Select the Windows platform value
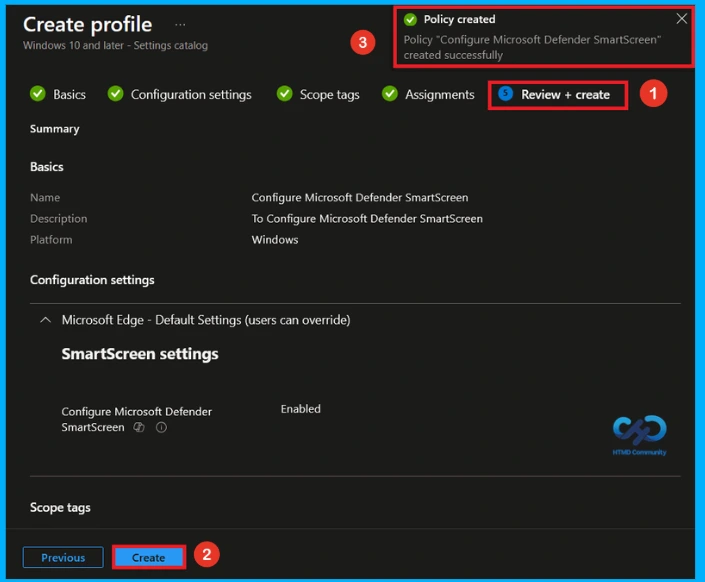The width and height of the screenshot is (705, 582). tap(275, 240)
